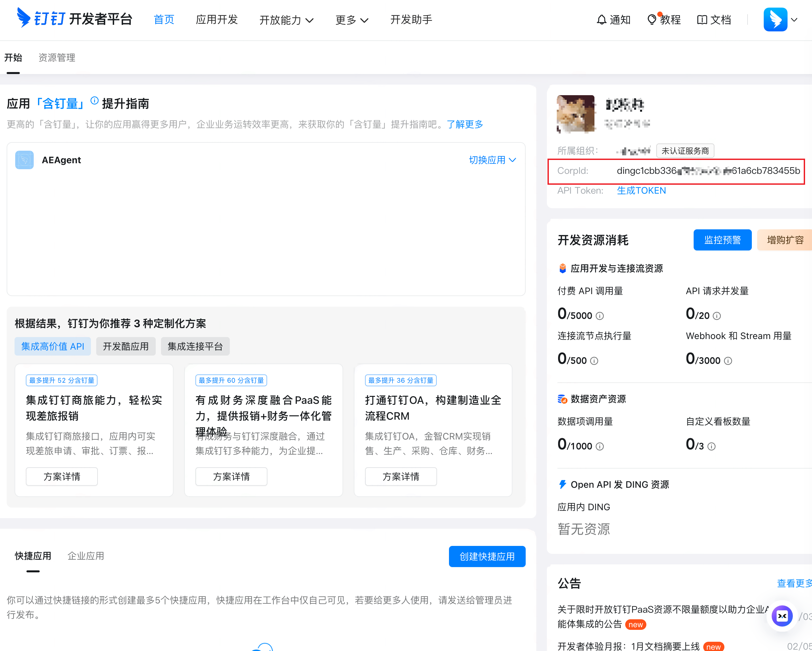Open PaaS资源不限量额度 announcement
812x651 pixels.
coord(663,617)
